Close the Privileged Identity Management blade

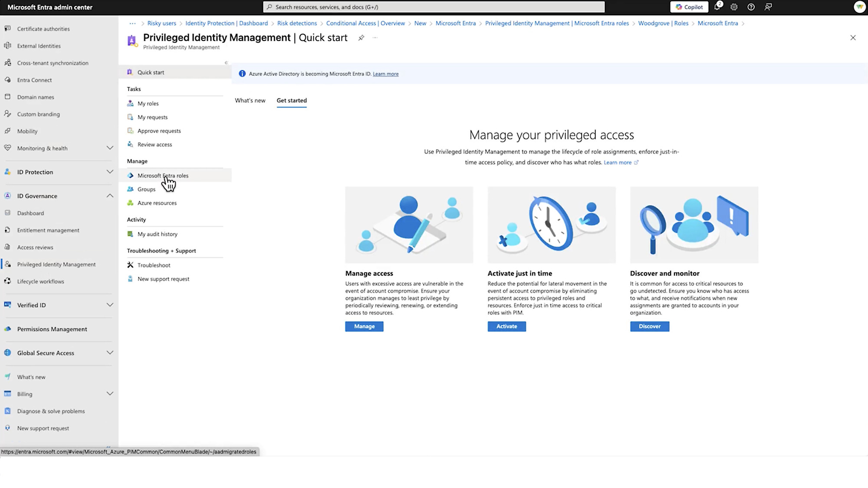pyautogui.click(x=853, y=38)
